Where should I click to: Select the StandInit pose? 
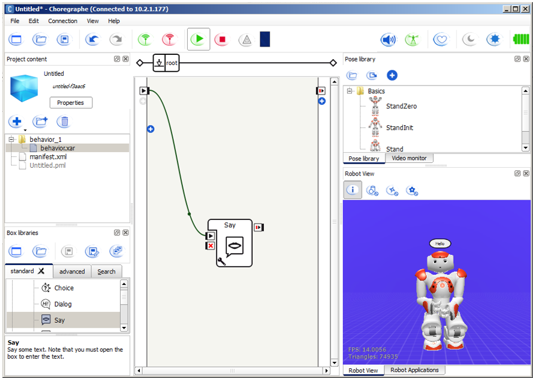click(x=399, y=128)
